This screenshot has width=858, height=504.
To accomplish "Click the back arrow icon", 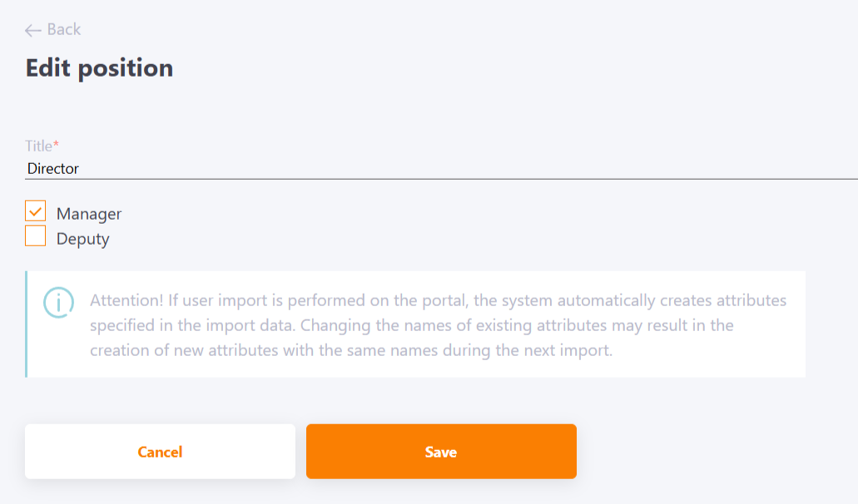I will [x=32, y=30].
